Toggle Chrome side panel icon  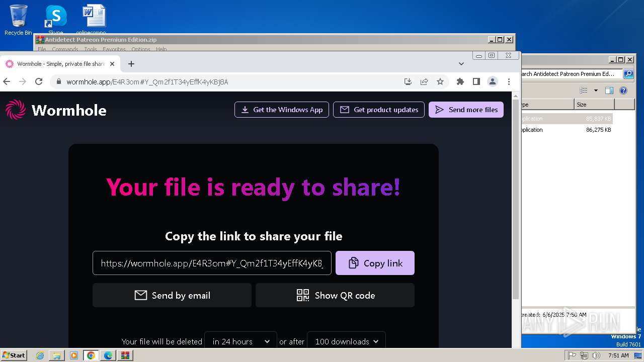[476, 81]
